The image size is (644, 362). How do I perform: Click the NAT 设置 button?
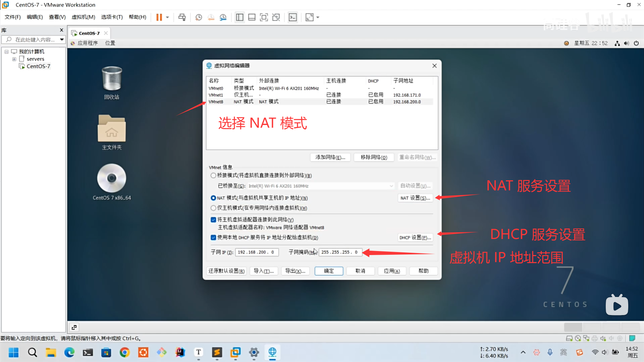tap(415, 198)
